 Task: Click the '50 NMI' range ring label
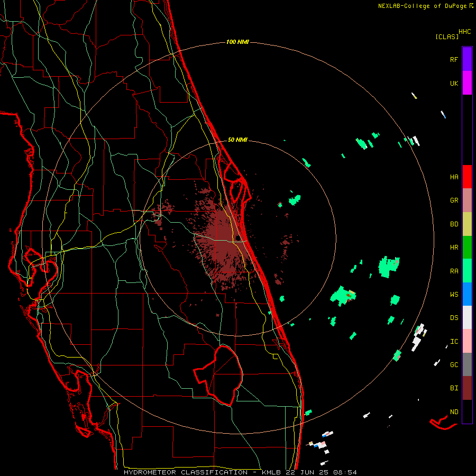click(237, 140)
